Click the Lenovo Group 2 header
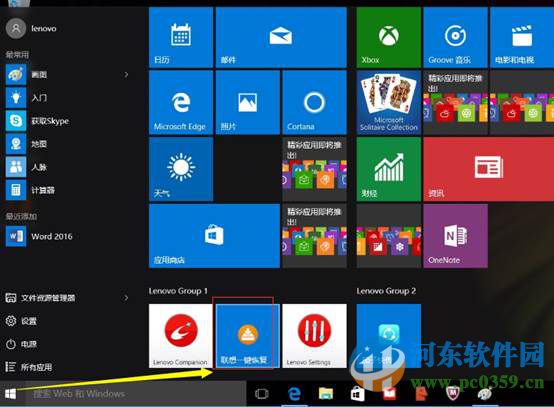The image size is (554, 407). (x=386, y=291)
